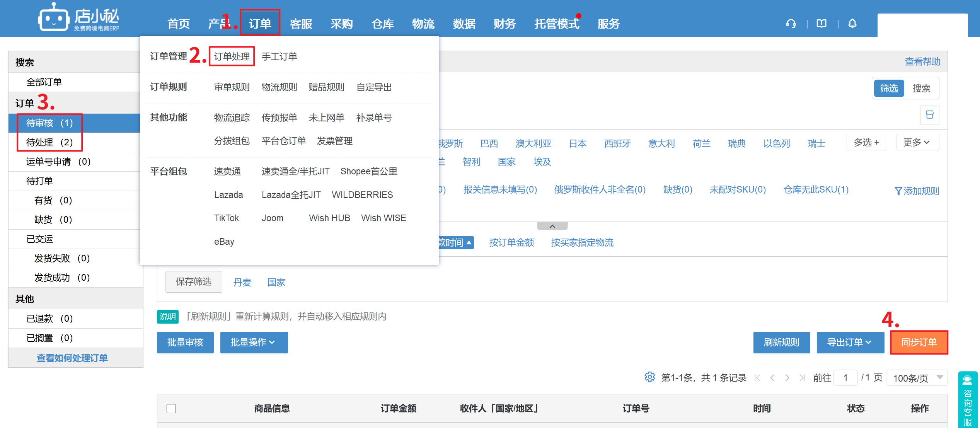Check the select-all checkbox in table header
This screenshot has width=980, height=428.
click(x=171, y=409)
